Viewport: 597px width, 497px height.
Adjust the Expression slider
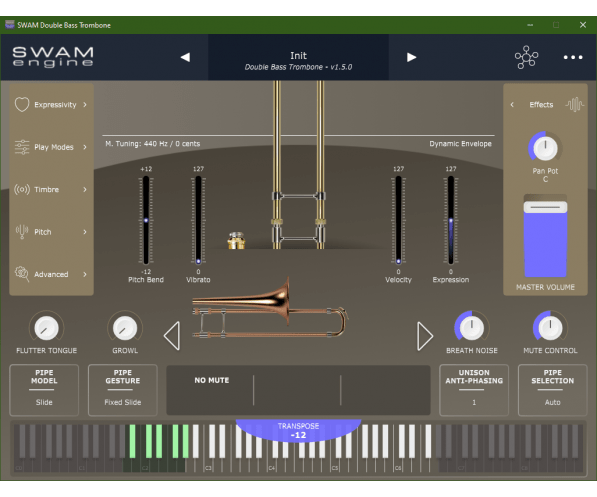[451, 220]
